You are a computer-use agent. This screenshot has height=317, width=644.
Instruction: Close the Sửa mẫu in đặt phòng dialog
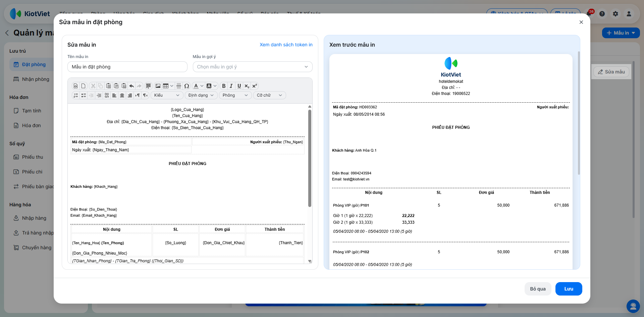tap(581, 22)
